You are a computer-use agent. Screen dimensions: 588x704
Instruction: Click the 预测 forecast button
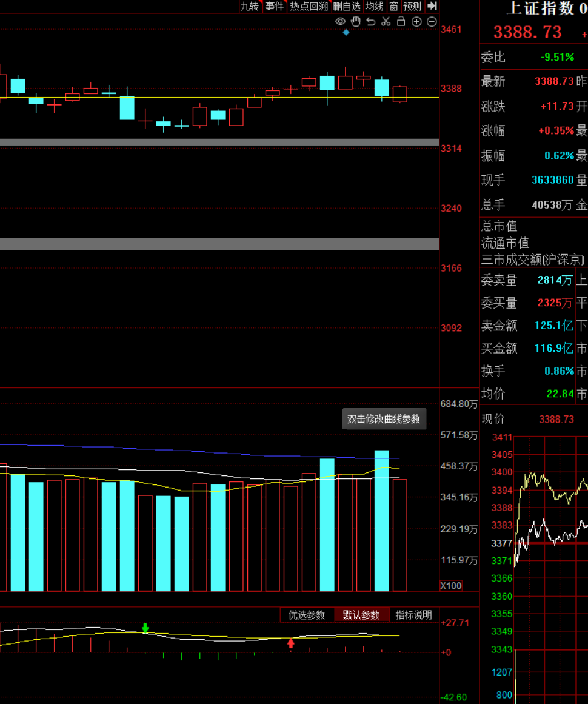click(x=412, y=6)
